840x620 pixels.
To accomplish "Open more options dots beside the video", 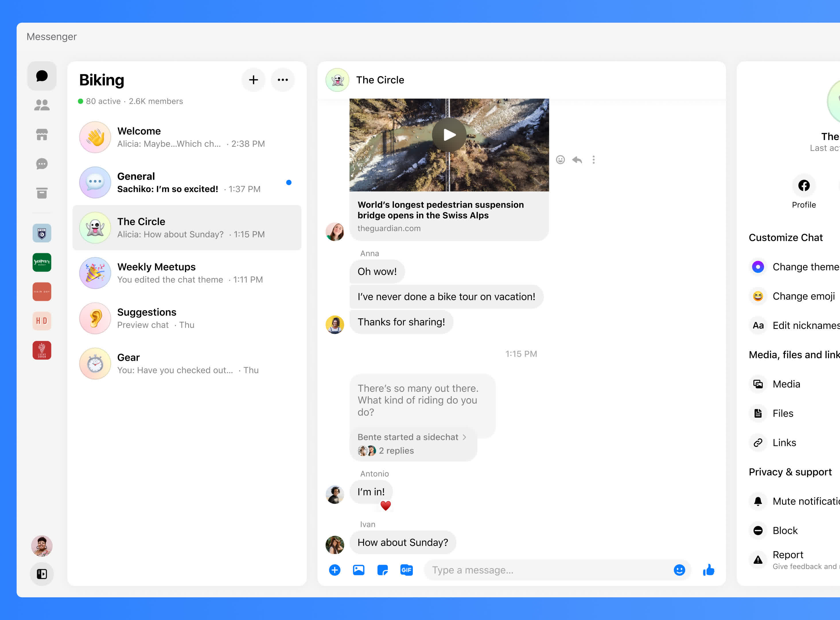I will click(594, 160).
